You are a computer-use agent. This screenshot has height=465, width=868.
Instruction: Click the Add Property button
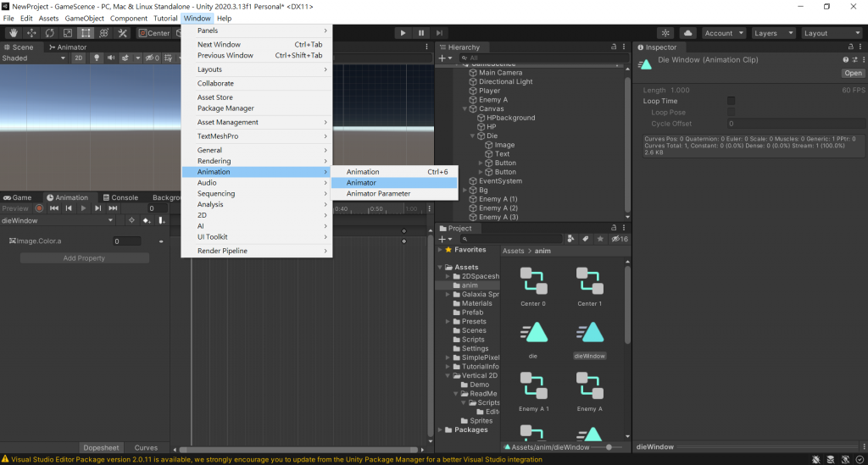point(84,258)
